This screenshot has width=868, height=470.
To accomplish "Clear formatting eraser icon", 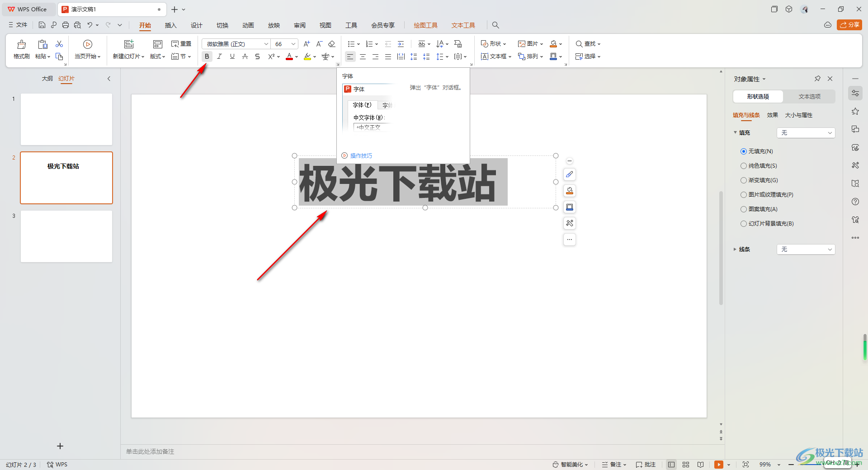I will pos(332,44).
